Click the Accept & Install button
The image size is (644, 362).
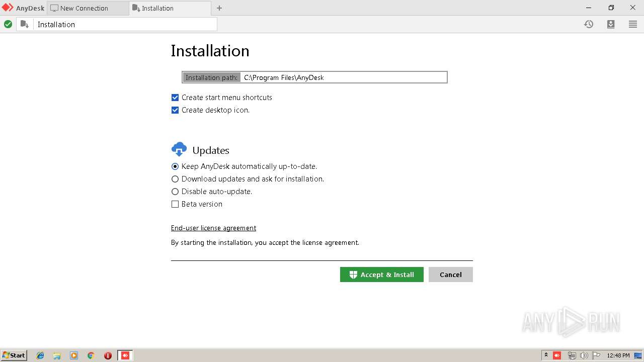point(382,275)
